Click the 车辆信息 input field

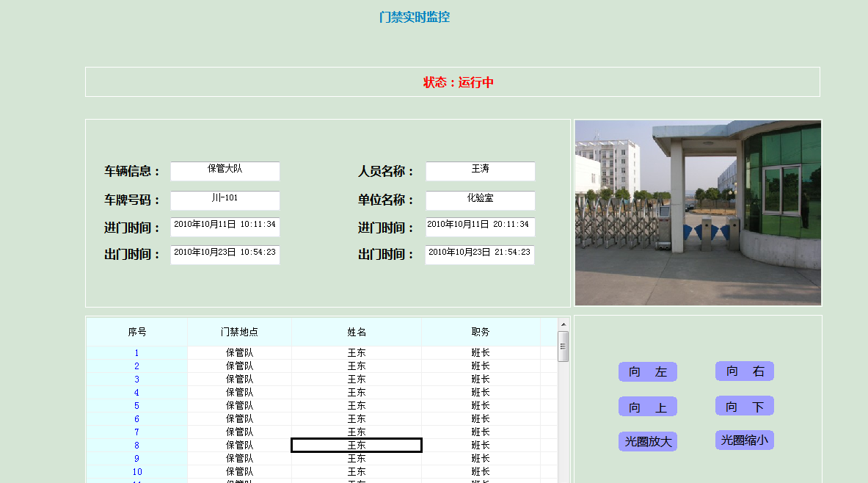225,171
